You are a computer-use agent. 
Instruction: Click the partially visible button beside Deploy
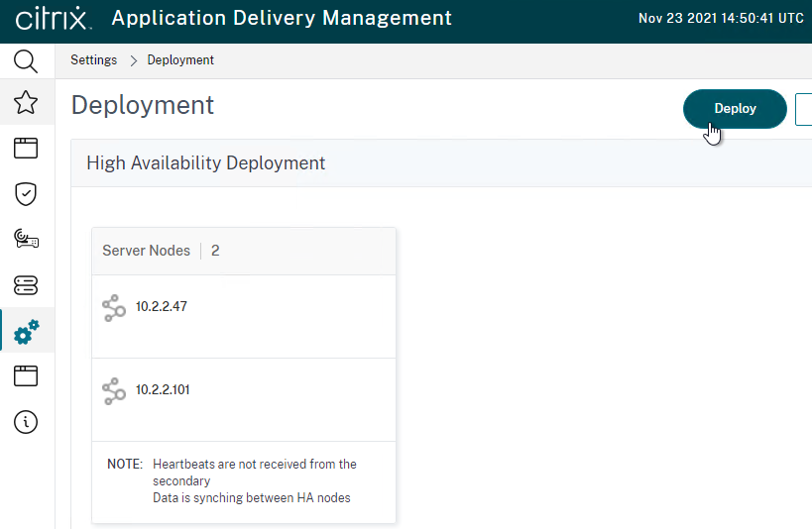[804, 109]
